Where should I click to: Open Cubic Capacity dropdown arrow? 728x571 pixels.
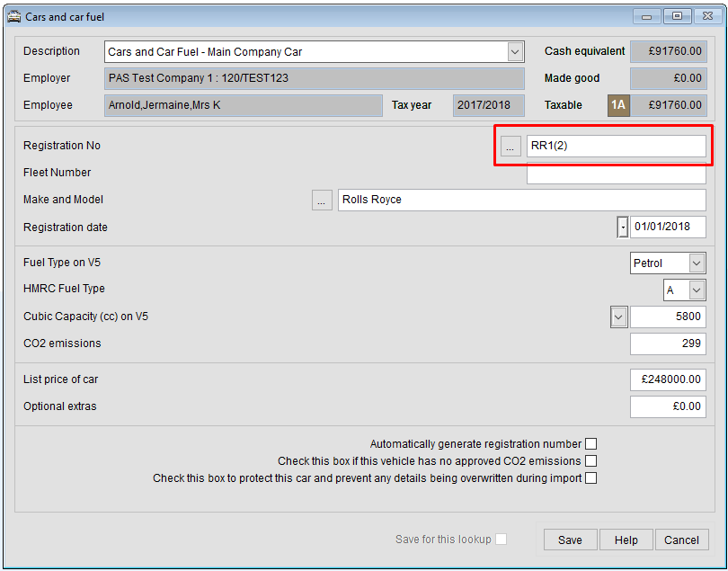click(618, 317)
